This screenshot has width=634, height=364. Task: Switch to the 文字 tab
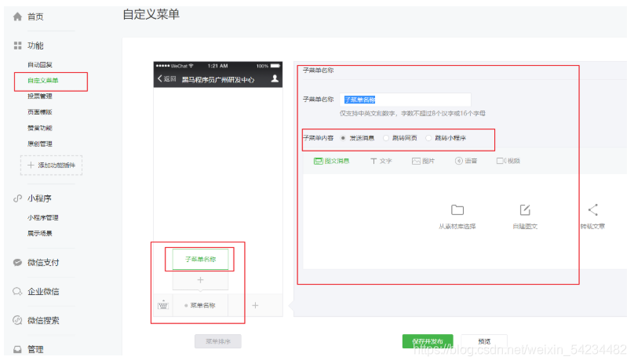coord(381,161)
